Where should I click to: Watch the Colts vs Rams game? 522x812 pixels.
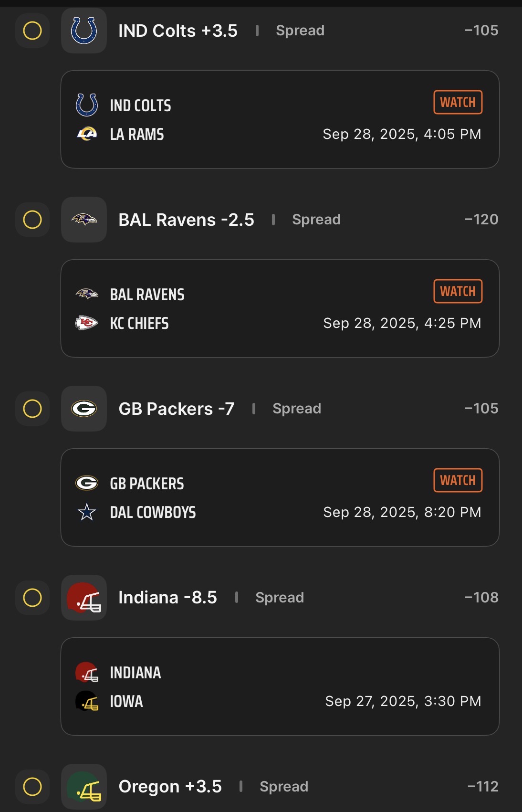point(458,102)
